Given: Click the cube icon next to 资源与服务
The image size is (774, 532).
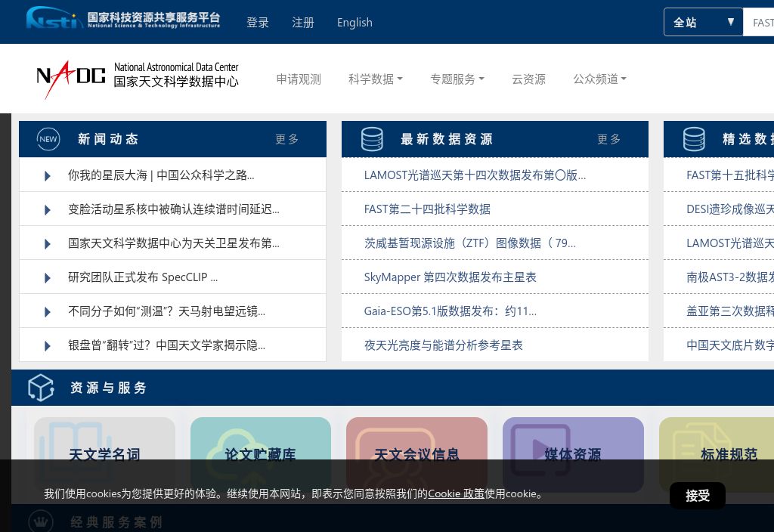Looking at the screenshot, I should [41, 387].
